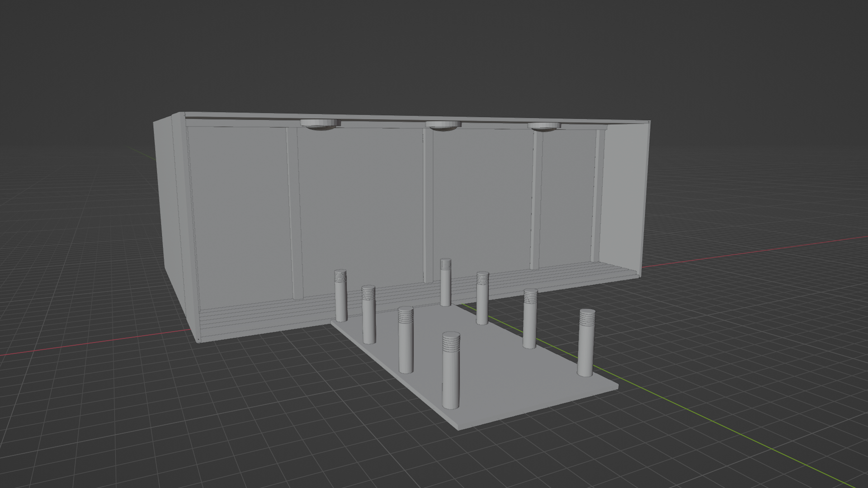
Task: Click the nearest bollard in left row
Action: click(x=451, y=371)
